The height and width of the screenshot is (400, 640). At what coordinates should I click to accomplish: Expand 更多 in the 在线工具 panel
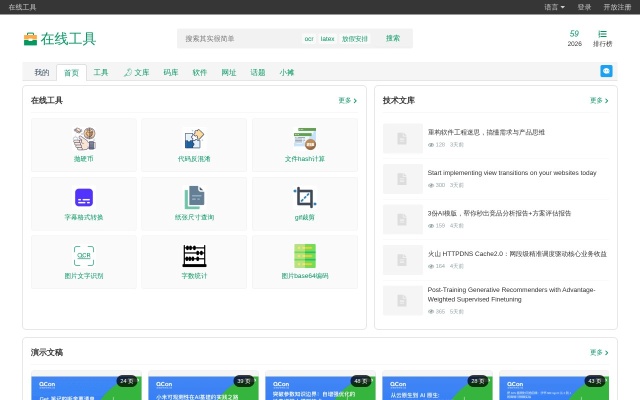[x=347, y=100]
